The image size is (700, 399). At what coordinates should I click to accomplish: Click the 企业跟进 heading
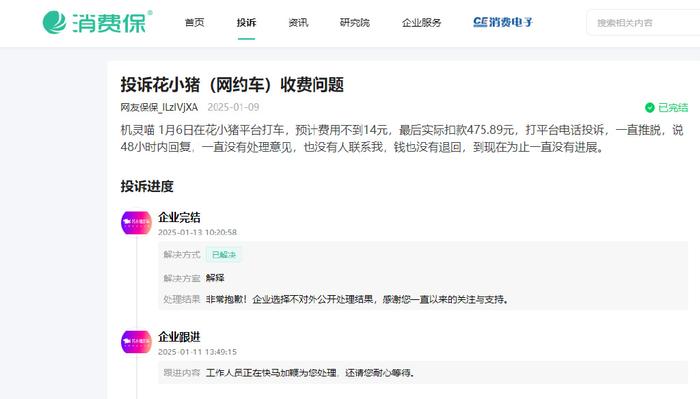point(179,337)
